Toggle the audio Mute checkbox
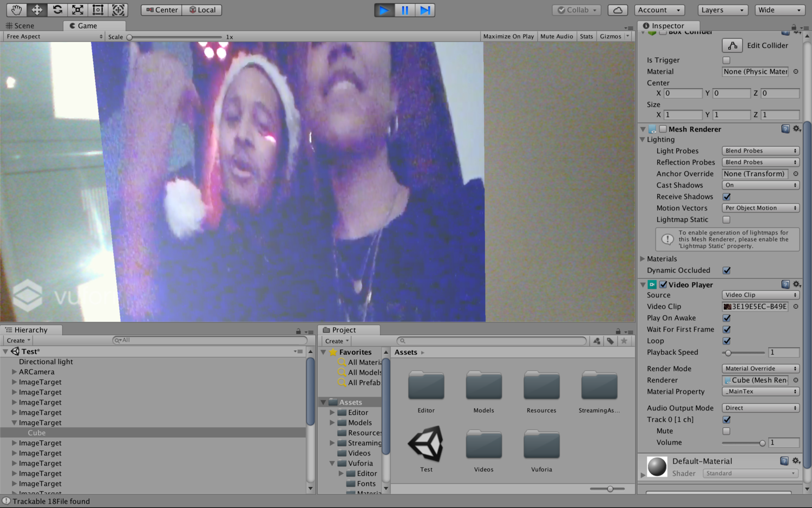This screenshot has width=812, height=508. 726,431
